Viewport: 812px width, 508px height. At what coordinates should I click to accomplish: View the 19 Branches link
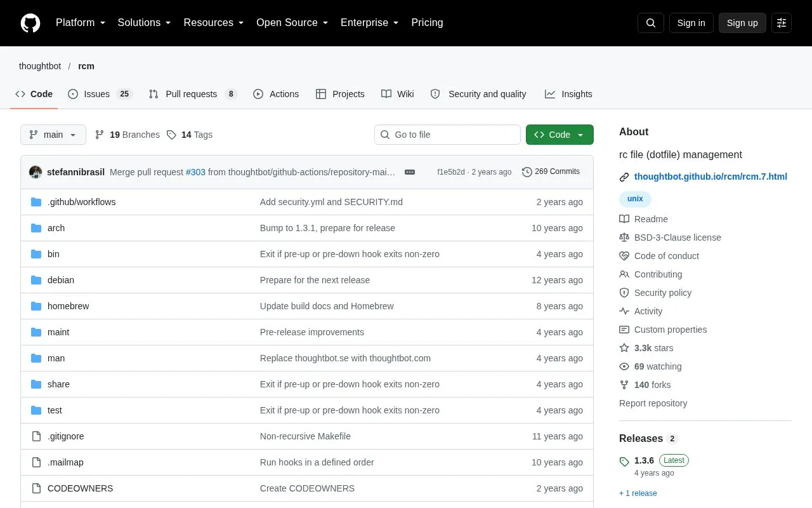click(x=128, y=135)
